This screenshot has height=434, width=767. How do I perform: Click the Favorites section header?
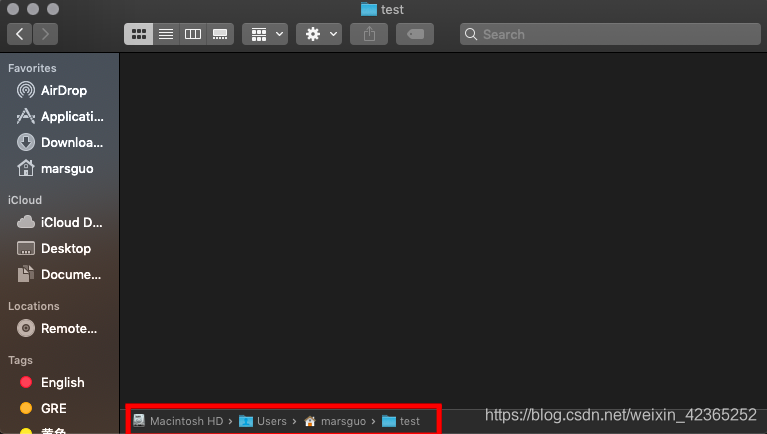tap(32, 68)
